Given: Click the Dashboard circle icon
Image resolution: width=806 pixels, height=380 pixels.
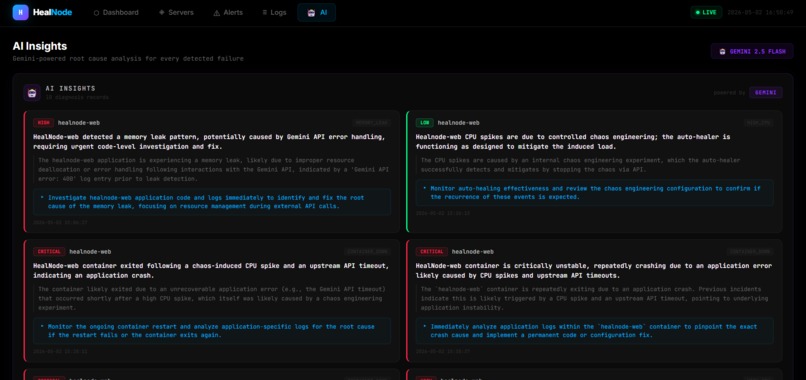Looking at the screenshot, I should [96, 13].
